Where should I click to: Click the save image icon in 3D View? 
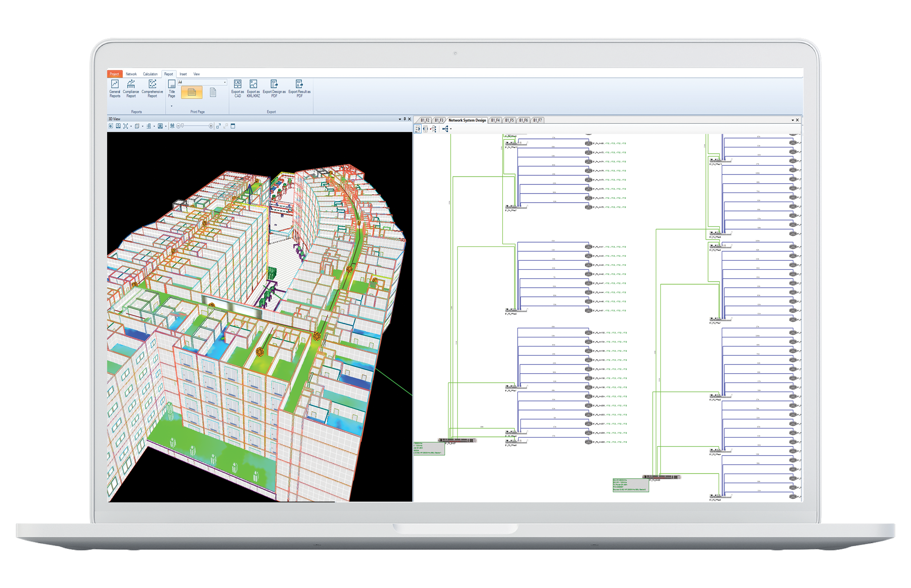[161, 126]
